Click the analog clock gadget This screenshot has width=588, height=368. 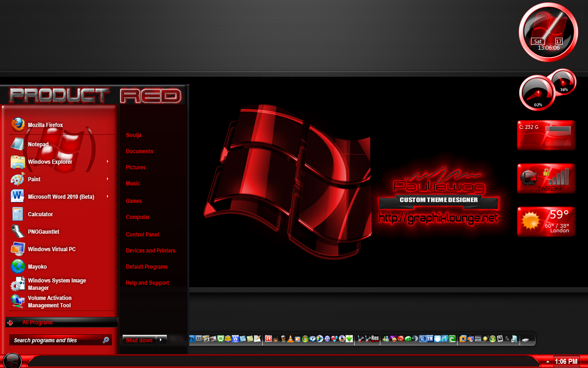coord(548,31)
